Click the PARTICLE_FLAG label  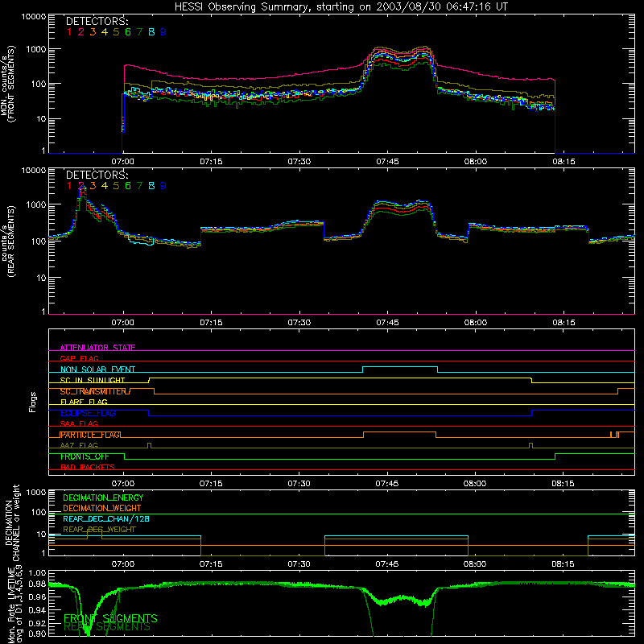click(90, 435)
